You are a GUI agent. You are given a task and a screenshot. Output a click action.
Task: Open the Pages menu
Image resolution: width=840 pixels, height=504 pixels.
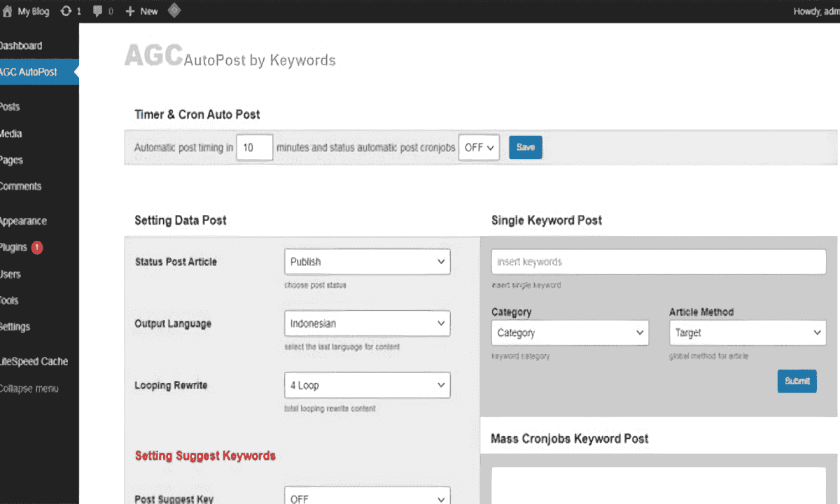(11, 160)
